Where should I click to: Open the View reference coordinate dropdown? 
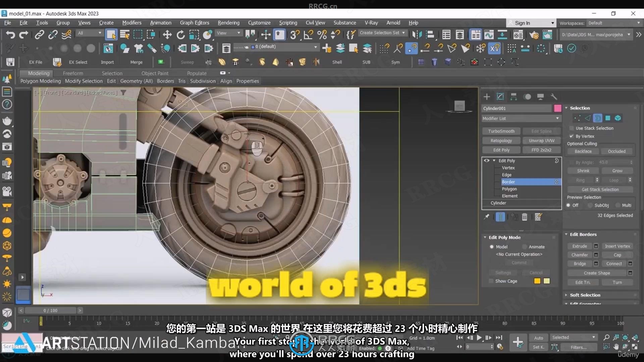tap(228, 33)
